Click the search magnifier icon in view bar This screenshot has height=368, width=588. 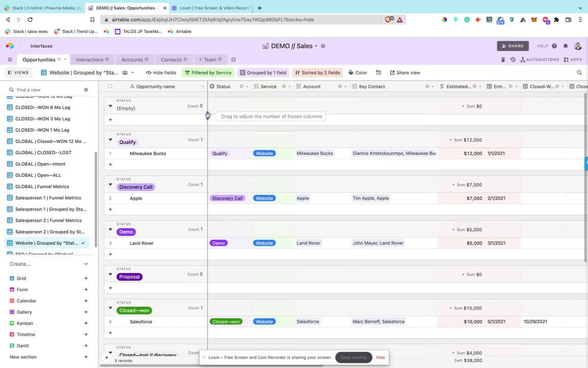click(579, 73)
